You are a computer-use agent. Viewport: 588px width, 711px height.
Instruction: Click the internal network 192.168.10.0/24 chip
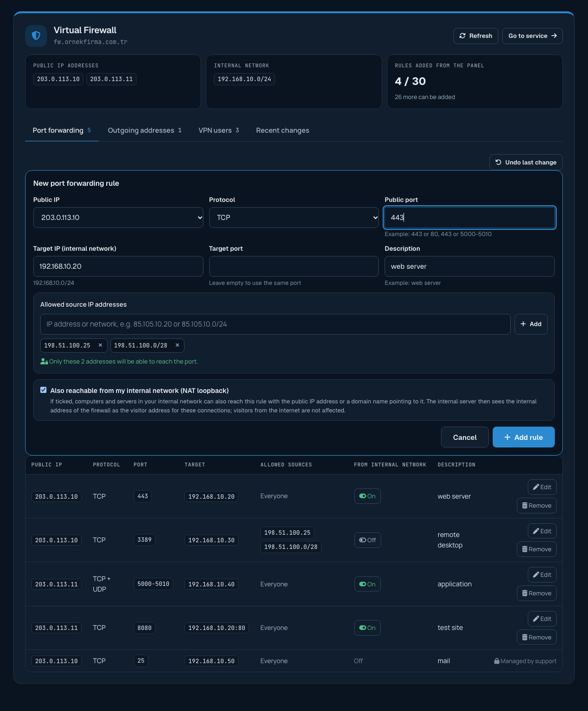pyautogui.click(x=244, y=79)
